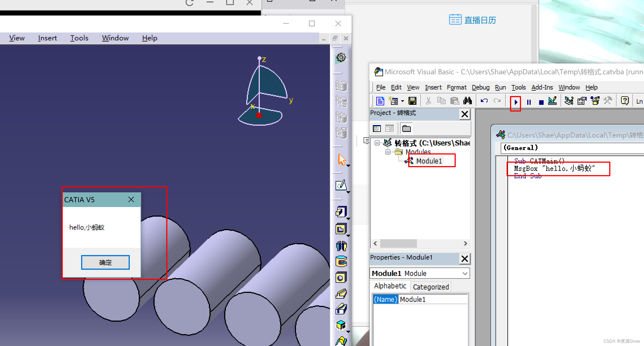Image resolution: width=644 pixels, height=346 pixels.
Task: Open the VBA Run menu
Action: tap(500, 87)
